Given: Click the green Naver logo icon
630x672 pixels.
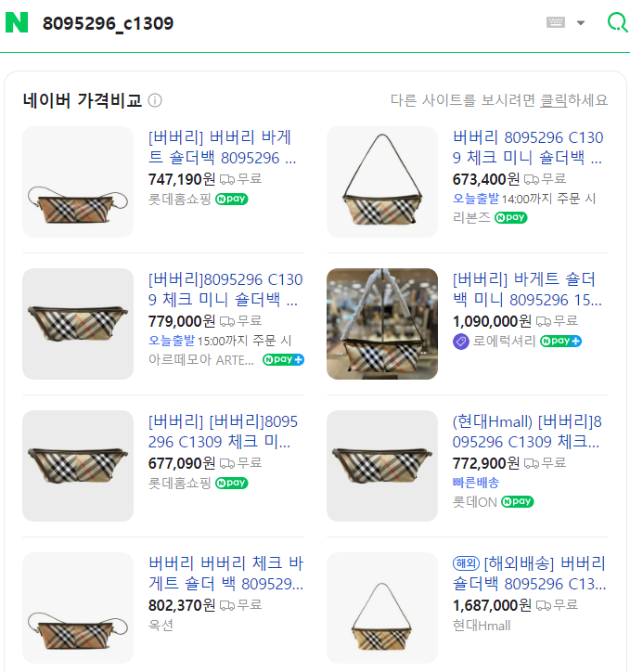Looking at the screenshot, I should pos(17,22).
